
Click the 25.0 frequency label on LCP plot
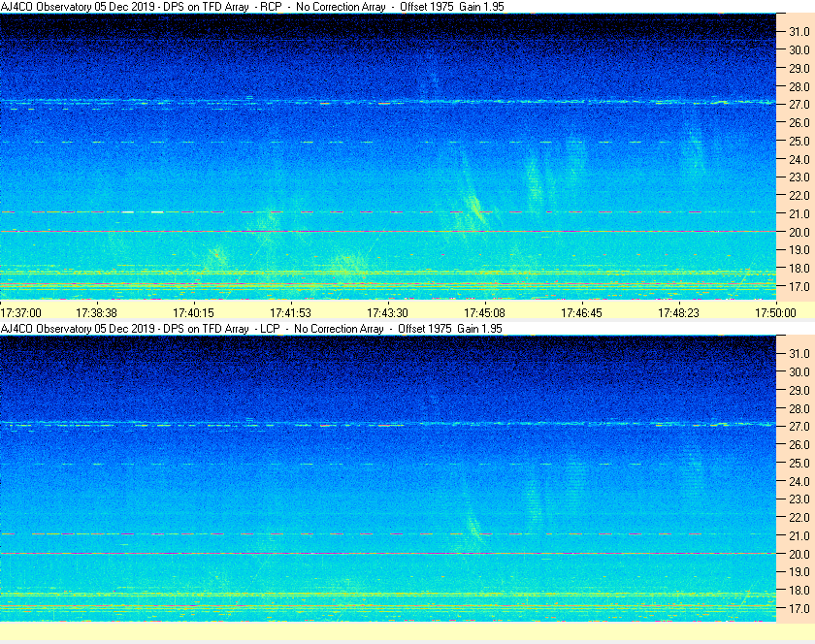tap(799, 464)
